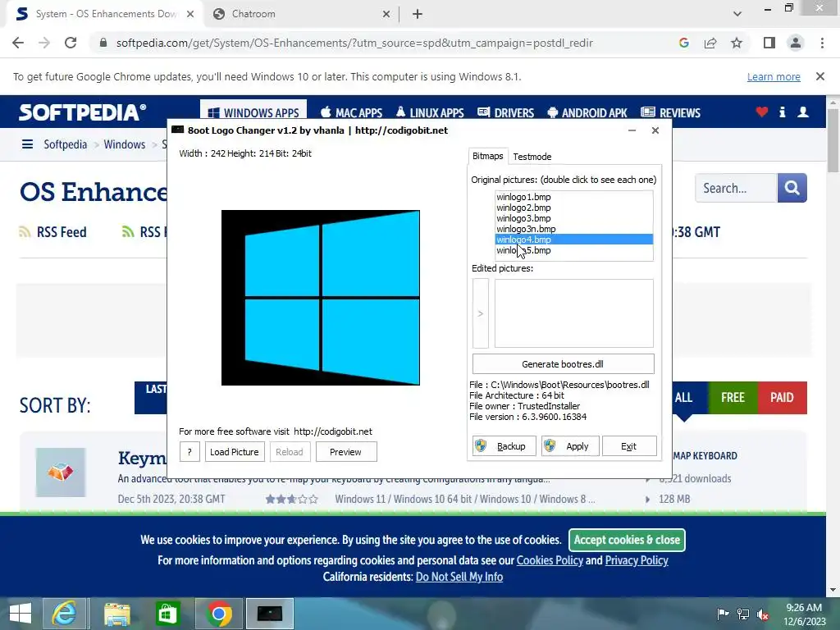This screenshot has height=630, width=840.
Task: Click the Google icon in address bar
Action: [x=683, y=43]
